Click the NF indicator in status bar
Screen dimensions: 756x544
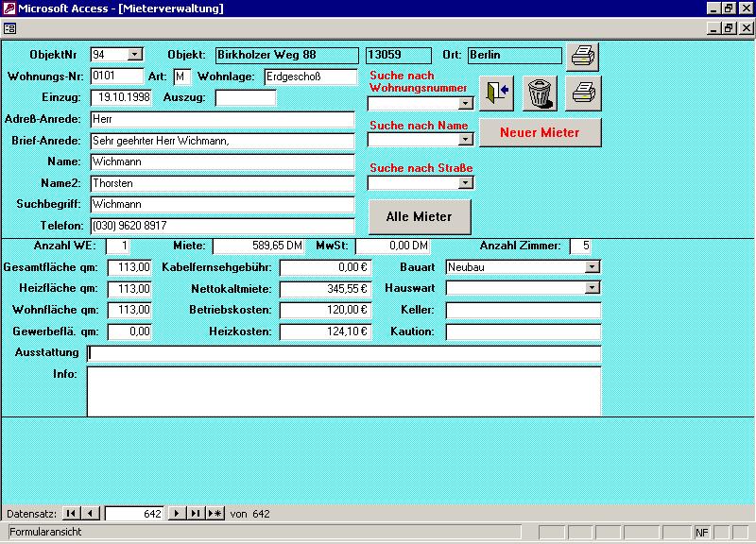tap(701, 533)
